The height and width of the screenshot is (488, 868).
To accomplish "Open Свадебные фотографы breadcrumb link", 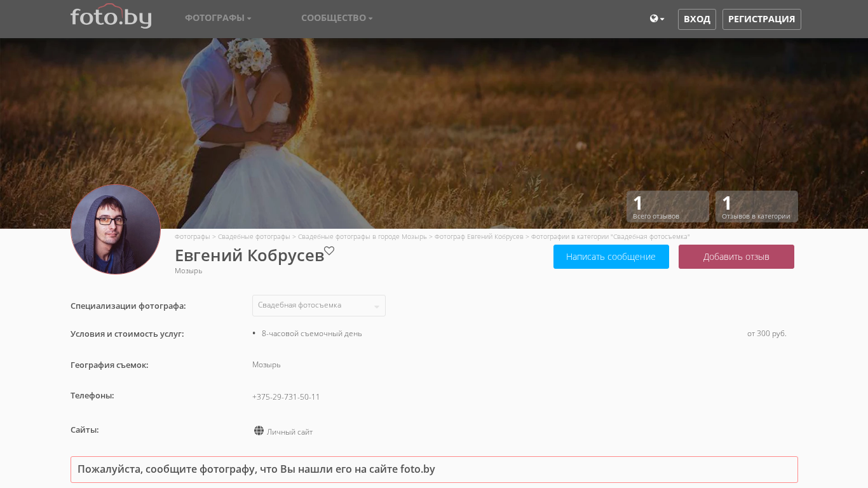I will pos(254,236).
